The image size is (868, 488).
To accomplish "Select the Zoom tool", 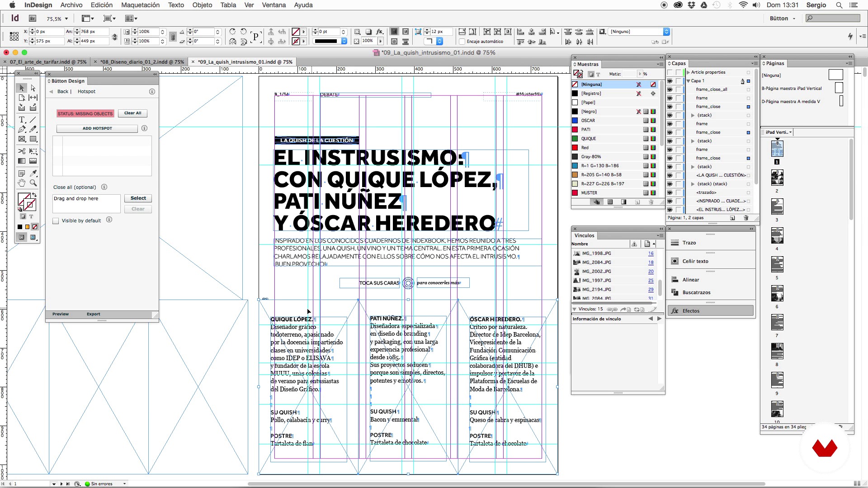I will (33, 183).
